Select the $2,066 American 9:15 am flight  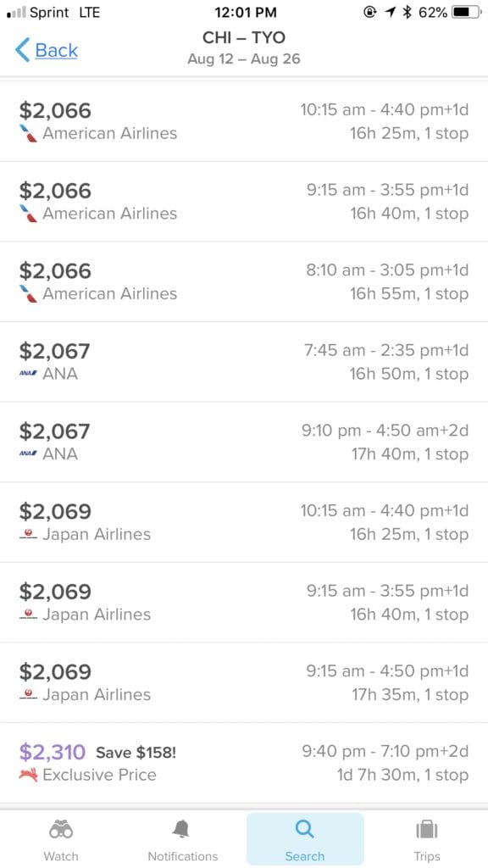click(x=244, y=202)
